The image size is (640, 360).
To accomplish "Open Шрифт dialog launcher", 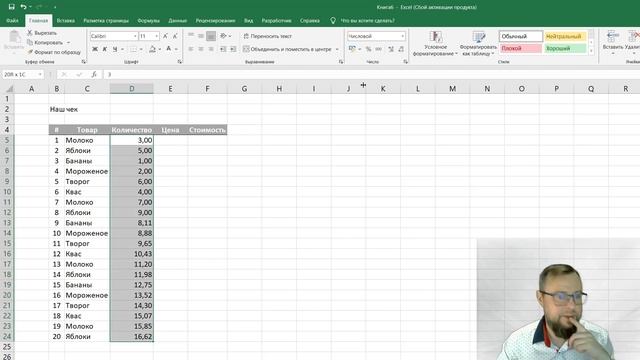I will coord(180,62).
